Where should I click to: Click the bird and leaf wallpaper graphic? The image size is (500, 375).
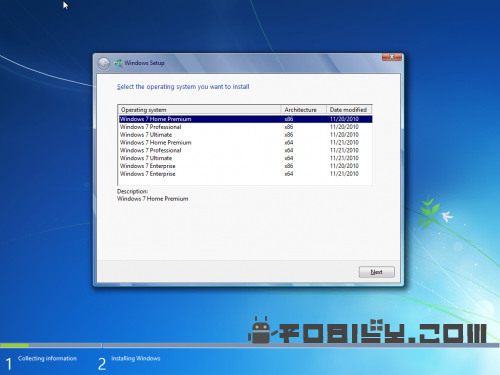coord(435,212)
